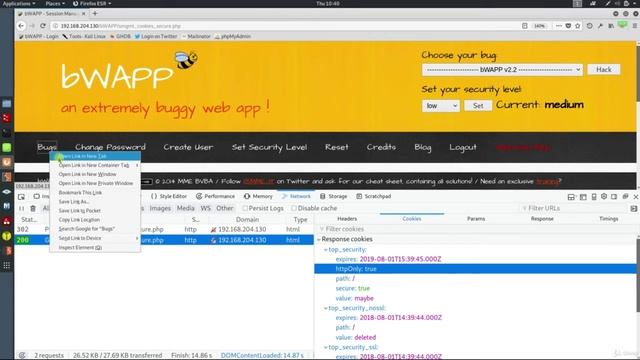Choose Inspect Element from context menu
The height and width of the screenshot is (360, 640).
pyautogui.click(x=95, y=248)
